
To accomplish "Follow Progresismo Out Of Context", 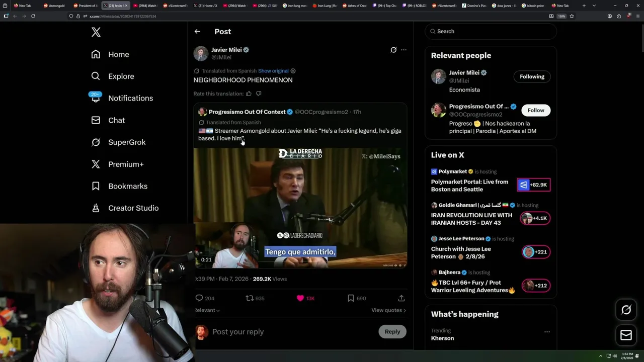I will point(536,110).
